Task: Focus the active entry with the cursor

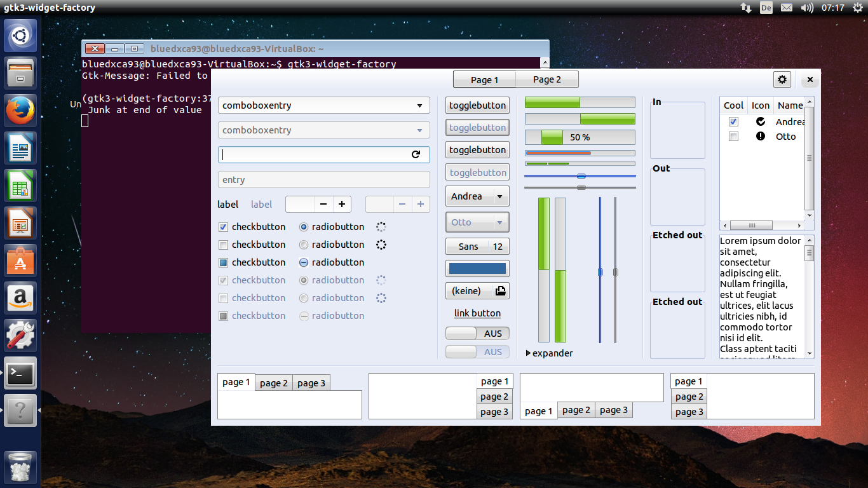Action: [x=323, y=154]
